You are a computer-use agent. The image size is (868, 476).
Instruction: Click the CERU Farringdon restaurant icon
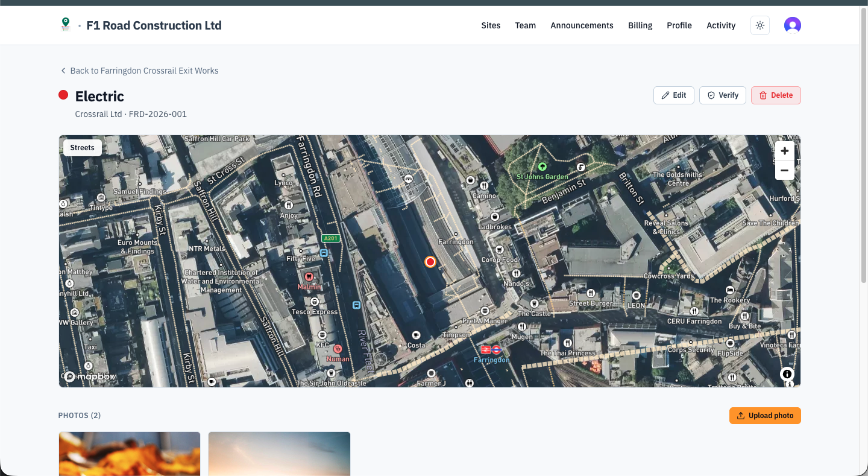[694, 311]
